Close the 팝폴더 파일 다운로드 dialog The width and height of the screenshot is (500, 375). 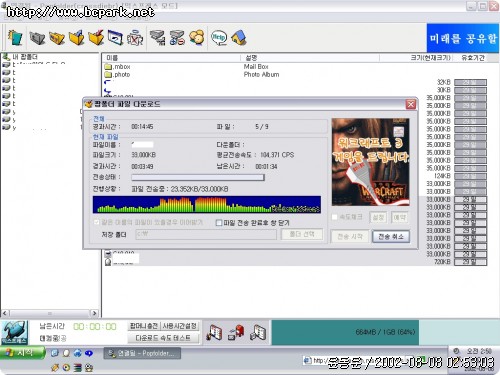coord(411,104)
